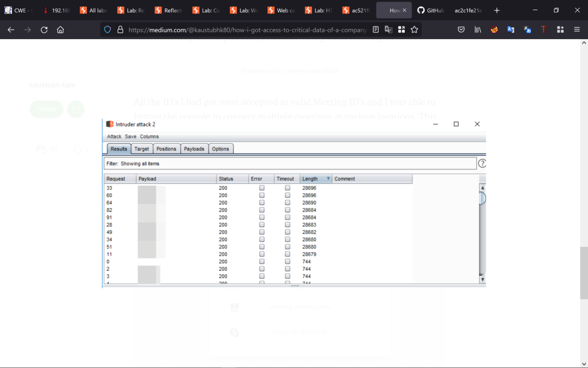588x368 pixels.
Task: Select request 91 in the results table
Action: point(258,217)
